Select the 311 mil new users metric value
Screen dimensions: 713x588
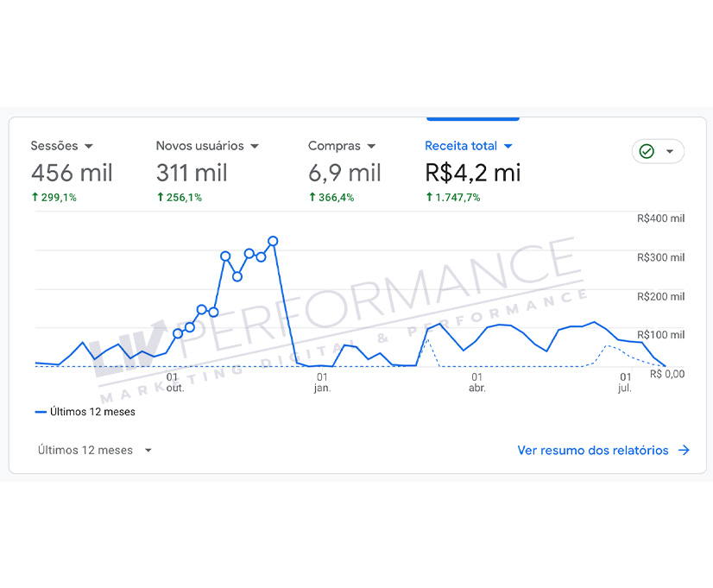tap(192, 173)
